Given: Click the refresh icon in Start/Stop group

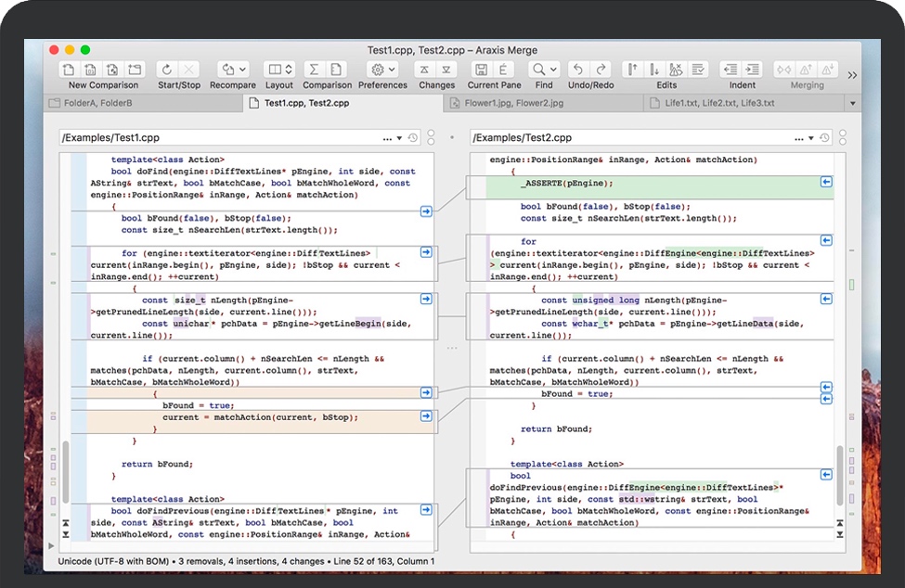Looking at the screenshot, I should click(167, 70).
